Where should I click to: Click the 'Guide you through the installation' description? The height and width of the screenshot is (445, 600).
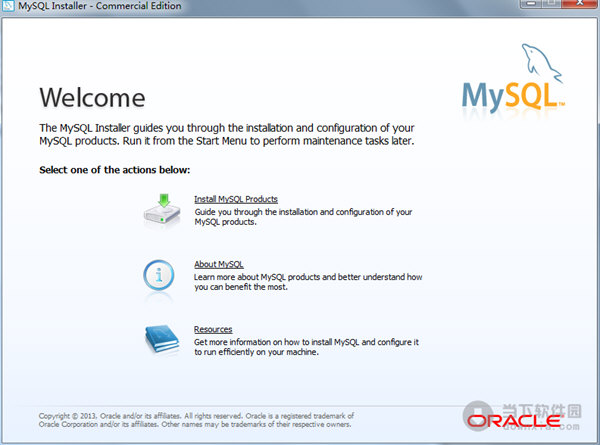[x=303, y=217]
